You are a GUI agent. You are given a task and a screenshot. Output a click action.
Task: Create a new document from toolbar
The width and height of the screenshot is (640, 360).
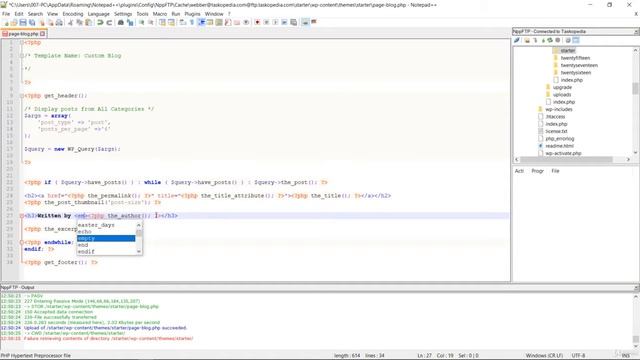[5, 22]
